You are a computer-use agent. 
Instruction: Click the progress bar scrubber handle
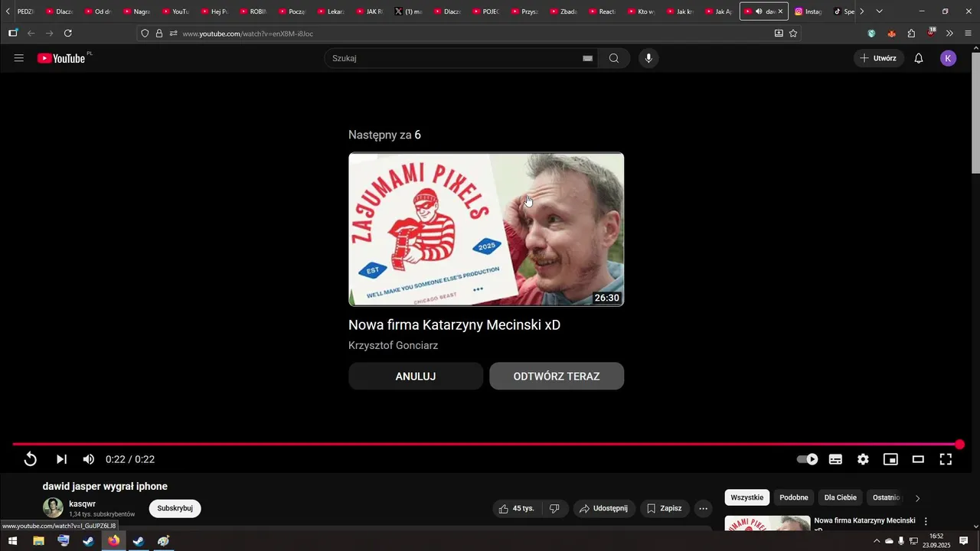pyautogui.click(x=959, y=444)
